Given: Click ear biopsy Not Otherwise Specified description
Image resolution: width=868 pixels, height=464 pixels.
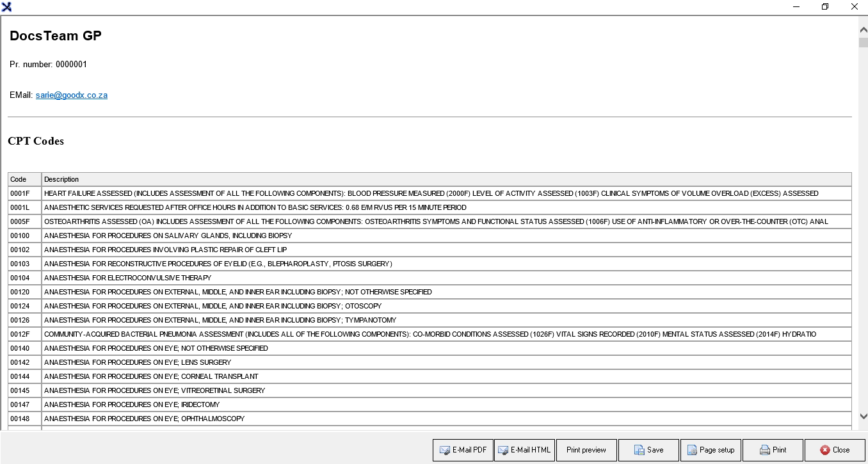Looking at the screenshot, I should coord(447,292).
